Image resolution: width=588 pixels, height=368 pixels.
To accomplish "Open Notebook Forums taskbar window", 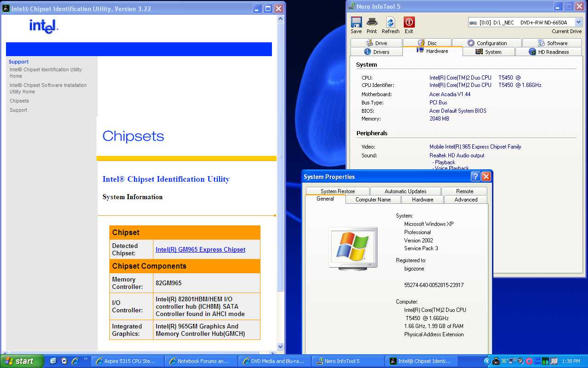I will 201,361.
